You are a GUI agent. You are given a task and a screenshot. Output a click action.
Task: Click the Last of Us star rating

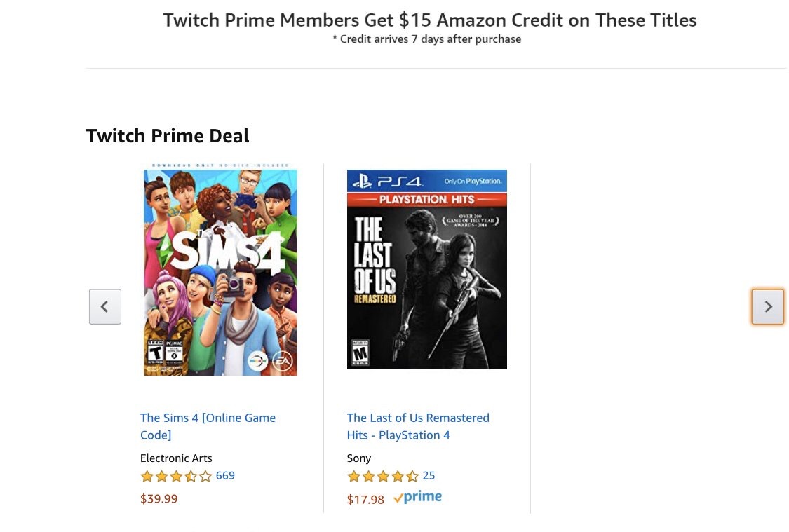[383, 476]
